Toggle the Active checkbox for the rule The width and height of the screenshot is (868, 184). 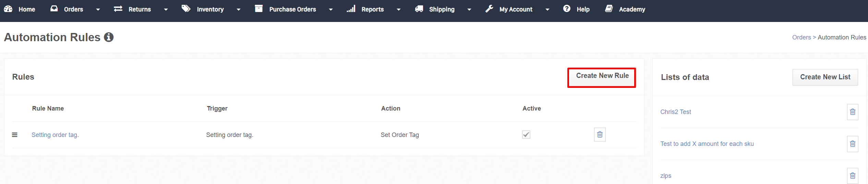tap(526, 135)
